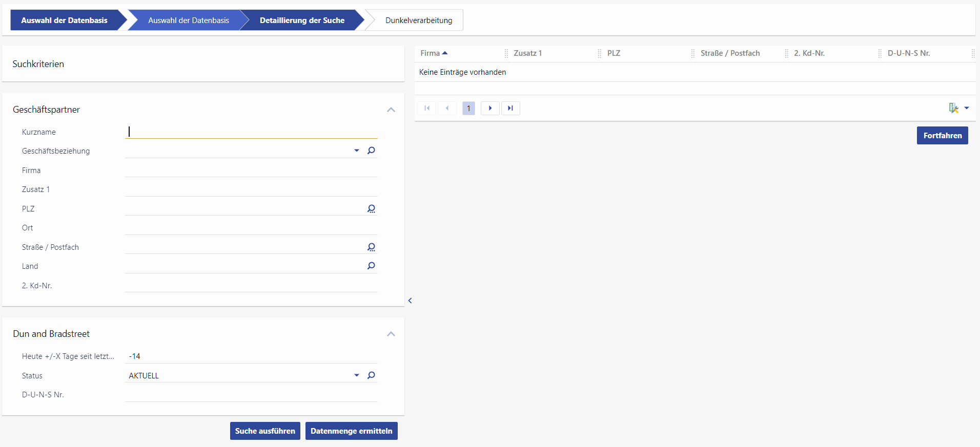Screen dimensions: 980x447
Task: Click the Land field search icon
Action: [371, 266]
